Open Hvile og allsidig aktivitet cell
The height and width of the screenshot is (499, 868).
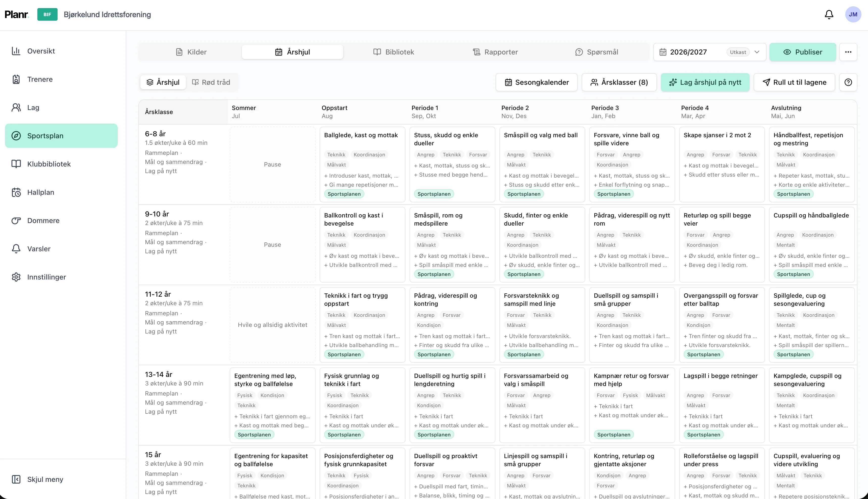(x=272, y=325)
